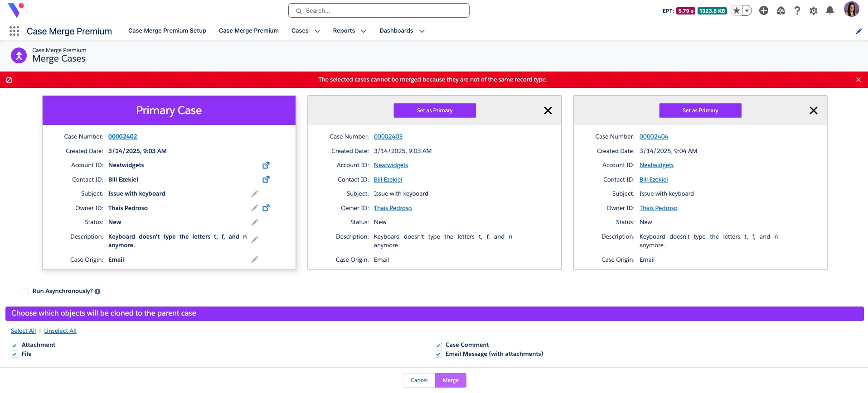868x393 pixels.
Task: Open case number 00002402 link
Action: pyautogui.click(x=122, y=137)
